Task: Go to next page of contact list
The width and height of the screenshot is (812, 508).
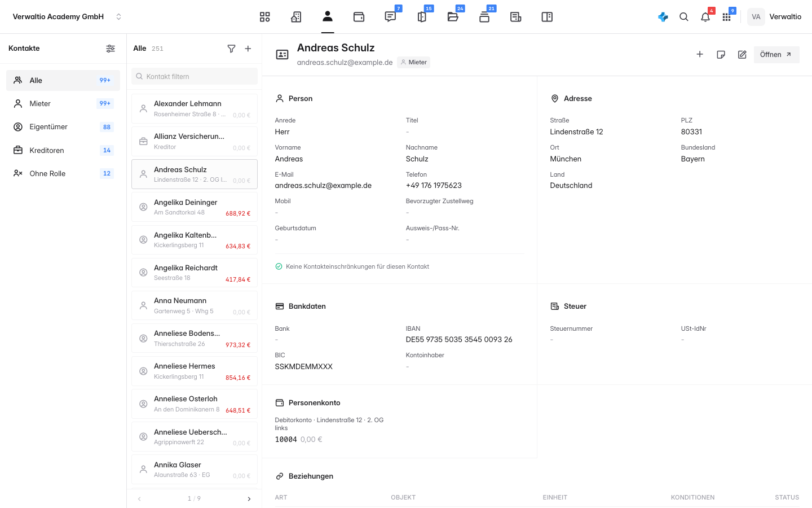Action: click(x=249, y=499)
